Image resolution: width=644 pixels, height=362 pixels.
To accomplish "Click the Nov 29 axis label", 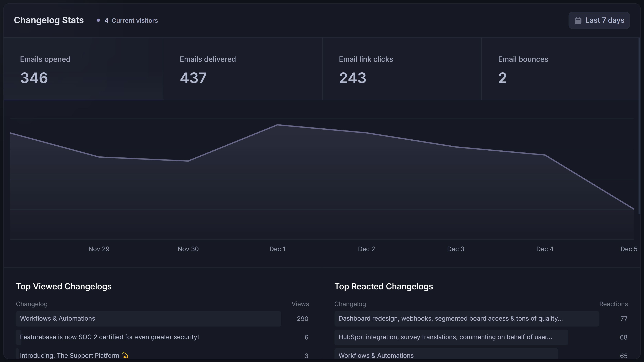I will (x=99, y=249).
